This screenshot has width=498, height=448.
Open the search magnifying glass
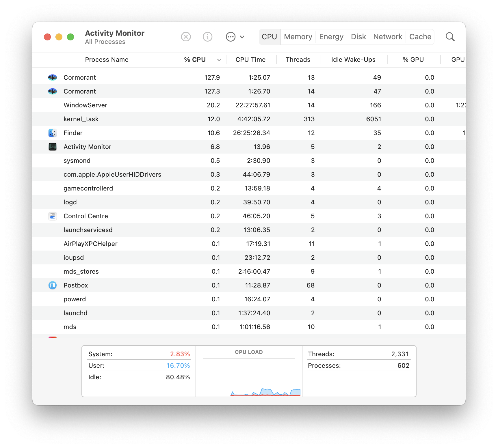450,37
